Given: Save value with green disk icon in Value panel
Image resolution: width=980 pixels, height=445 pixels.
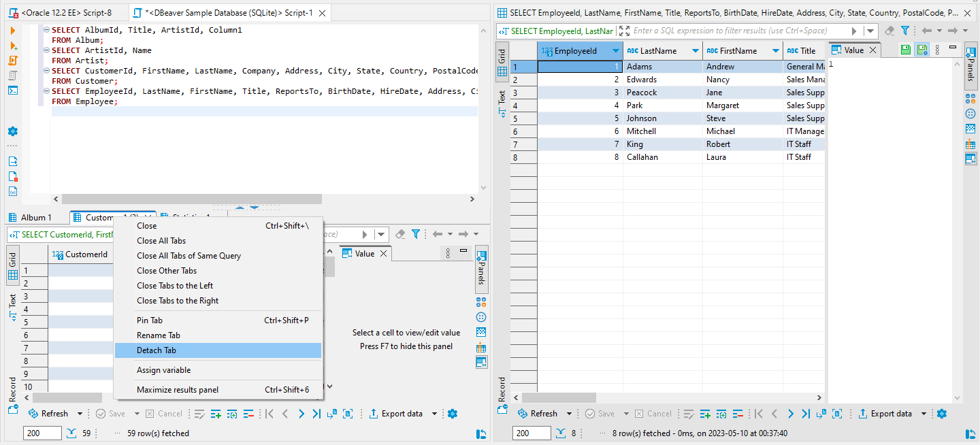Looking at the screenshot, I should tap(905, 50).
